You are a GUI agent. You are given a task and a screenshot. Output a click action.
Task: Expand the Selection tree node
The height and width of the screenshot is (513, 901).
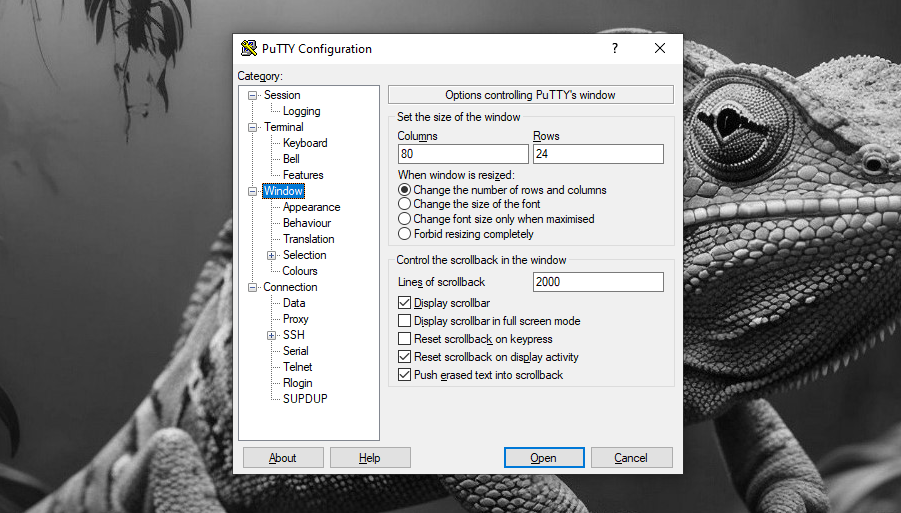(x=272, y=255)
